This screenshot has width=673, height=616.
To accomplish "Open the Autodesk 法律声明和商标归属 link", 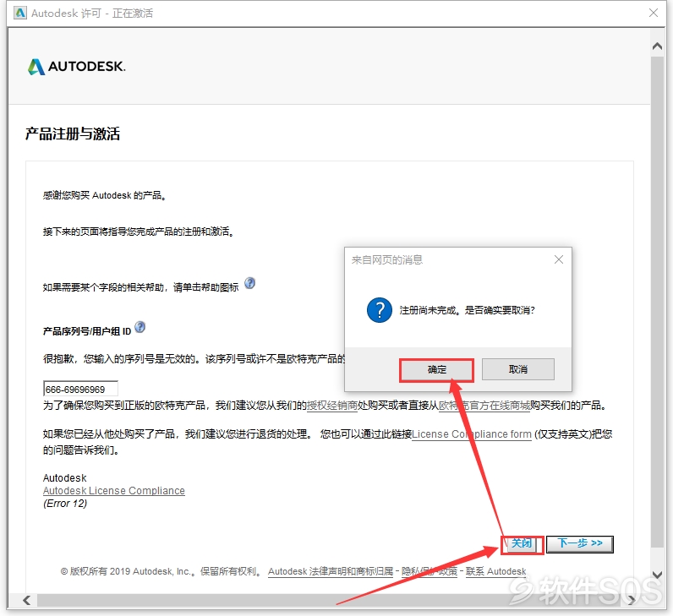I will coord(331,571).
